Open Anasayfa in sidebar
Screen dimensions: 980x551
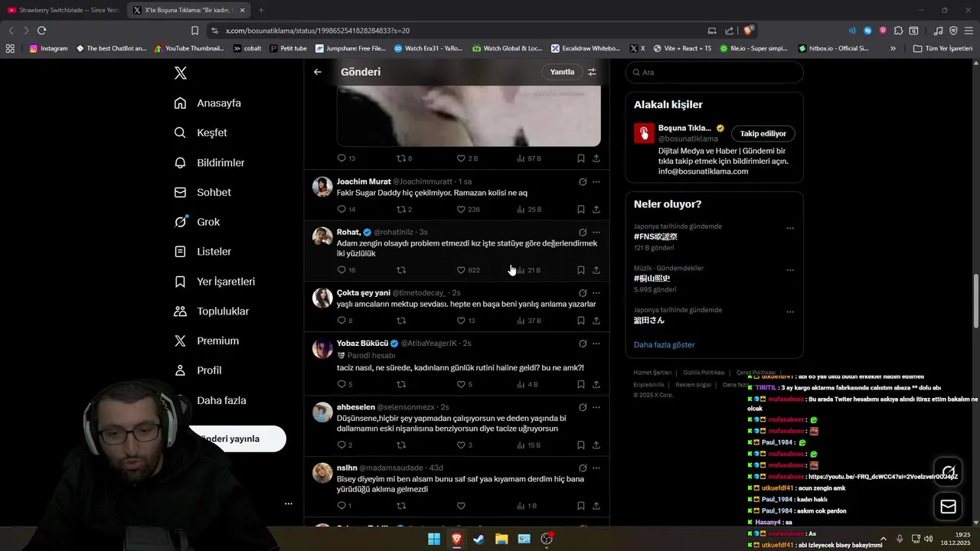[207, 103]
